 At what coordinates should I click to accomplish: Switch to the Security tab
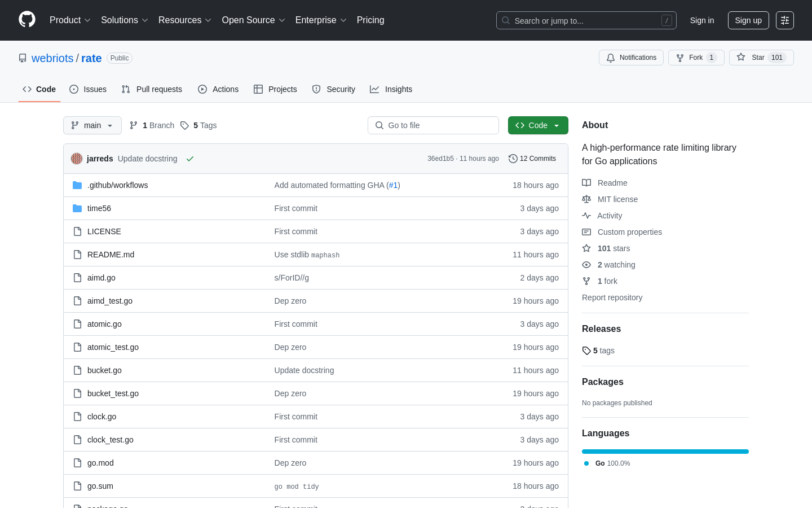(334, 89)
